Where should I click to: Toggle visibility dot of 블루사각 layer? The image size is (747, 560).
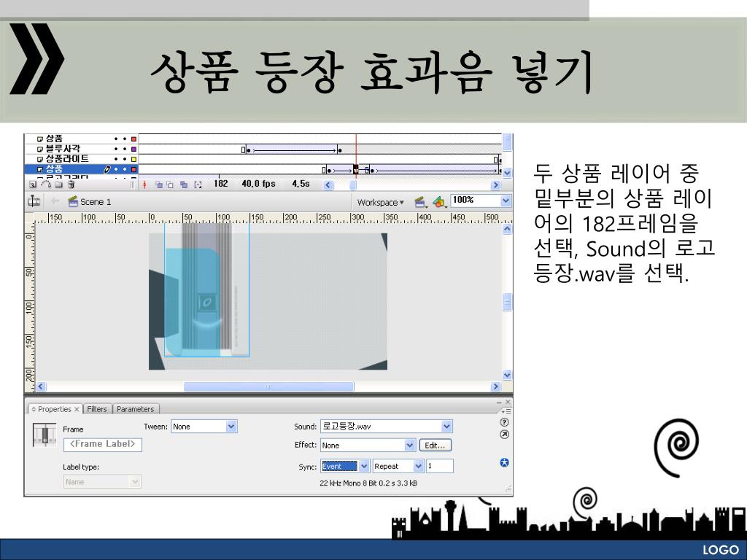pos(116,149)
